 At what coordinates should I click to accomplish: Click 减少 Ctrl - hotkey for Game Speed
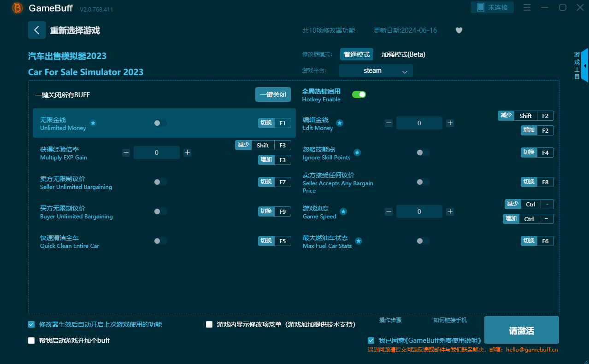[x=529, y=204]
